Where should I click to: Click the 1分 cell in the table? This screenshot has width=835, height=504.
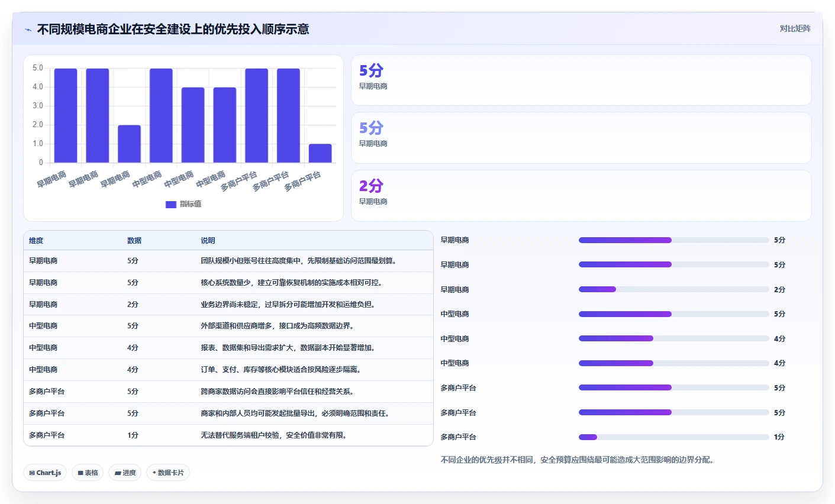(133, 435)
